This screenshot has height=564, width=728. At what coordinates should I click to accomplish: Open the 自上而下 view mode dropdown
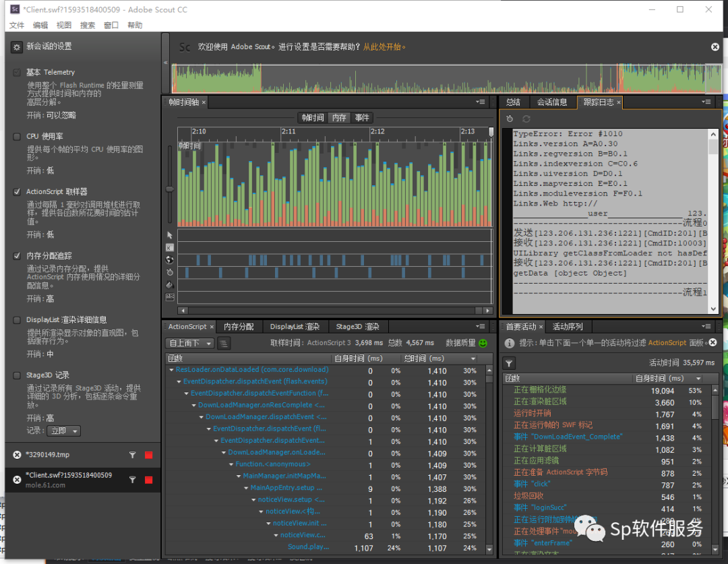[x=189, y=344]
